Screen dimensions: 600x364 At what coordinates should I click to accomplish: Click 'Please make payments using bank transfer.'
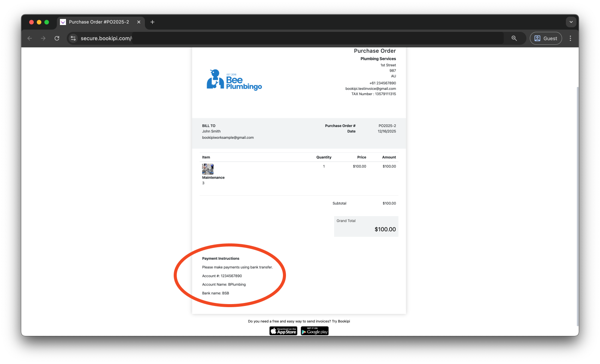click(x=237, y=267)
